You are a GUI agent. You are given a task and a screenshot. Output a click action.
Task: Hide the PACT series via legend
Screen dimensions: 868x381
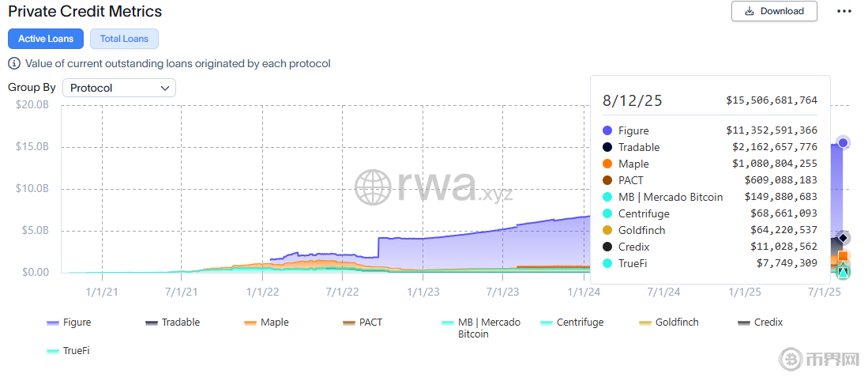tap(363, 323)
